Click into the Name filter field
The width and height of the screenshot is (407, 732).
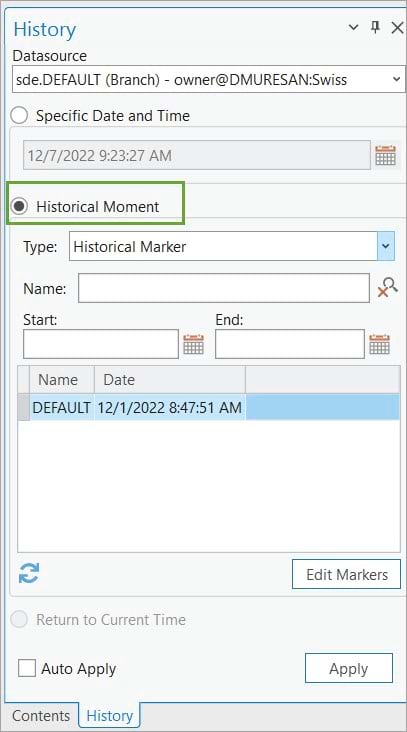pyautogui.click(x=224, y=288)
